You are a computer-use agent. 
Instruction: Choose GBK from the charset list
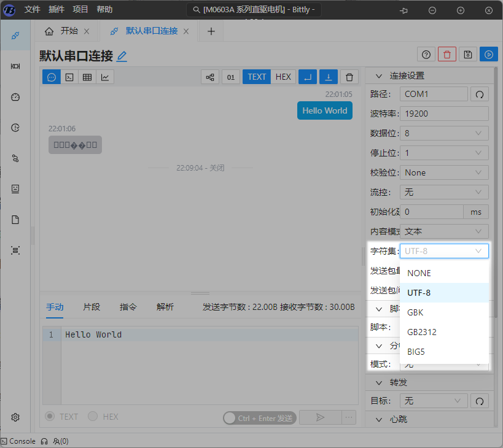pyautogui.click(x=415, y=312)
